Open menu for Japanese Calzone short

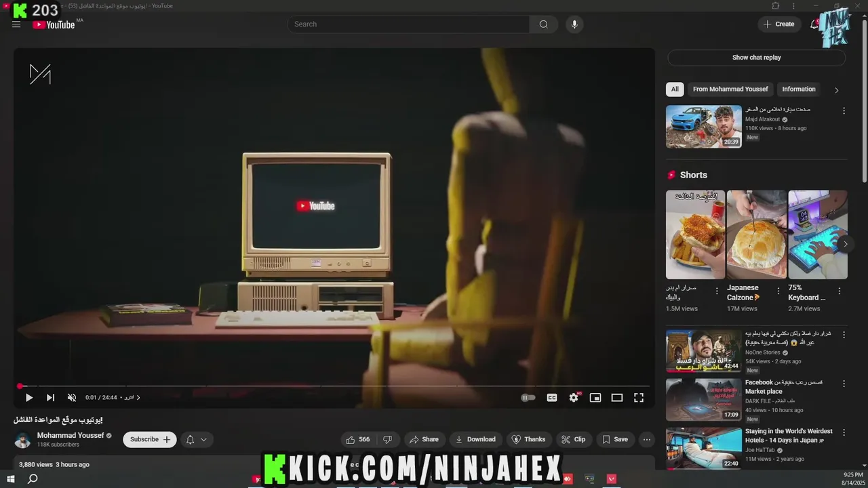pyautogui.click(x=778, y=291)
